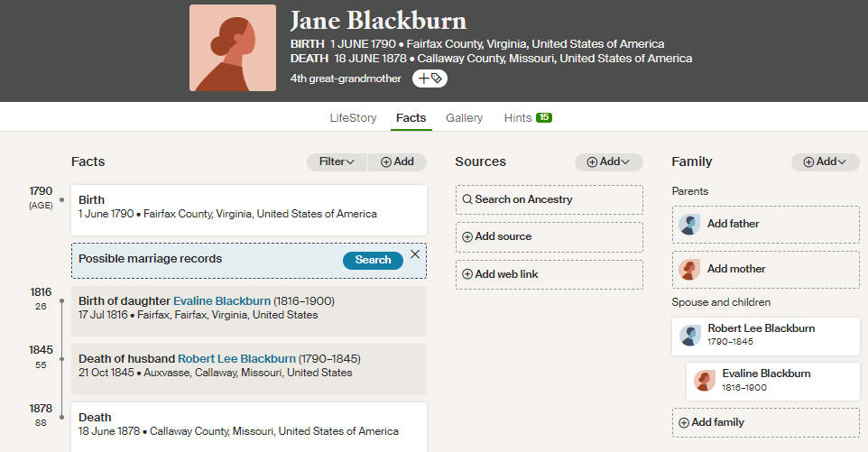Image resolution: width=868 pixels, height=452 pixels.
Task: Expand the Sources Add dropdown
Action: 608,162
